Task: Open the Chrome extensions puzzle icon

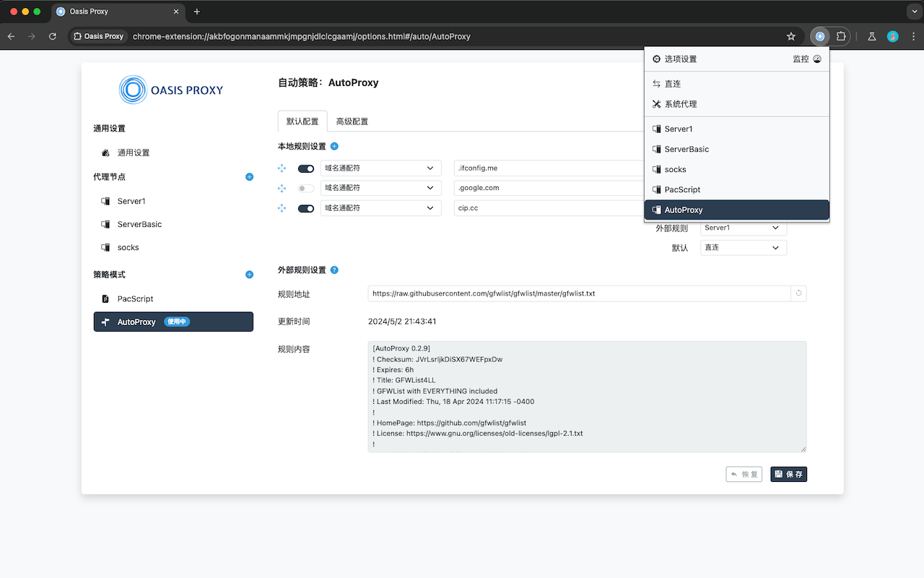Action: pyautogui.click(x=841, y=36)
